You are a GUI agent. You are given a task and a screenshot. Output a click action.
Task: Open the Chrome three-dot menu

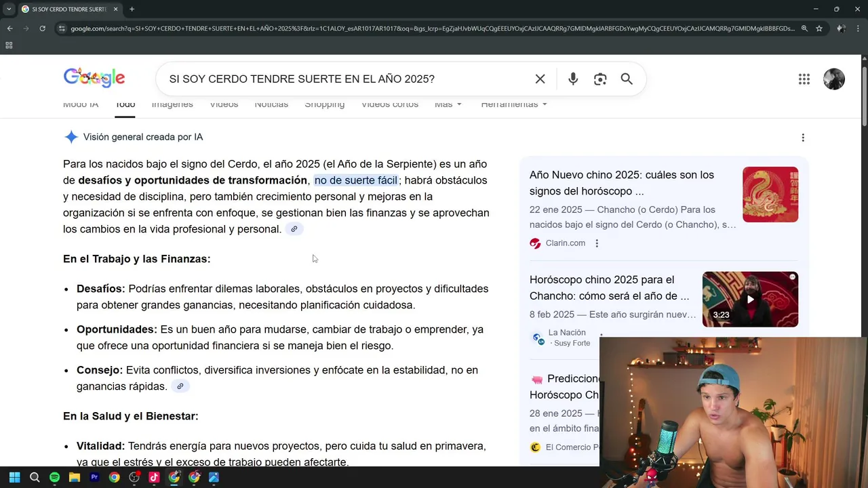859,28
